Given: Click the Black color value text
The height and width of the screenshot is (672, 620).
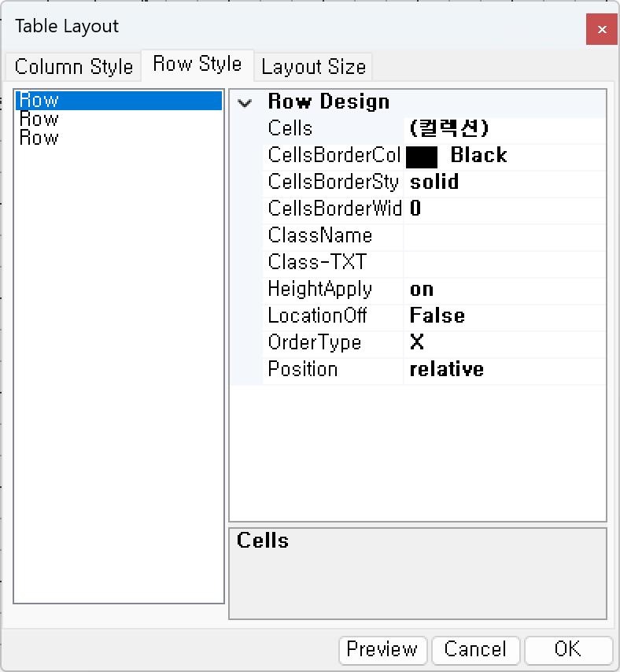Looking at the screenshot, I should click(x=478, y=155).
